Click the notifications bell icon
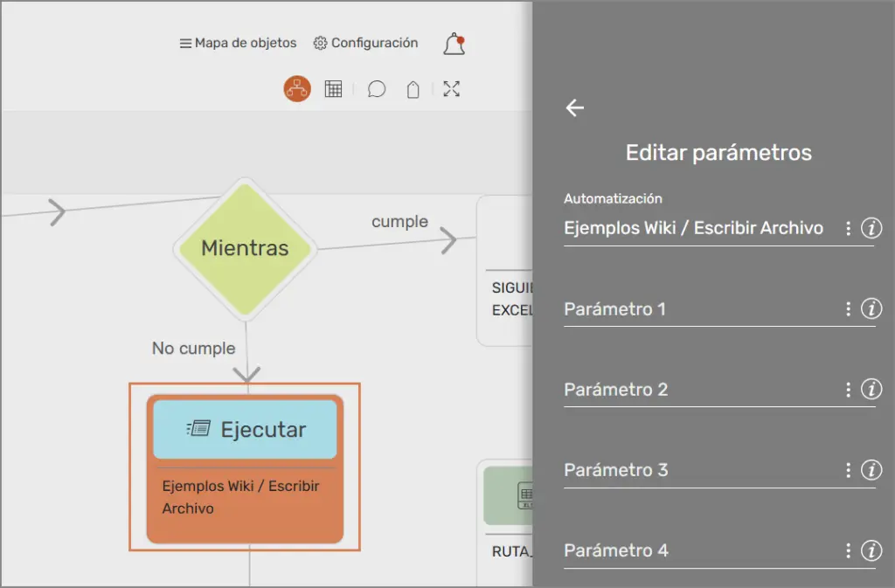Image resolution: width=895 pixels, height=588 pixels. 454,45
